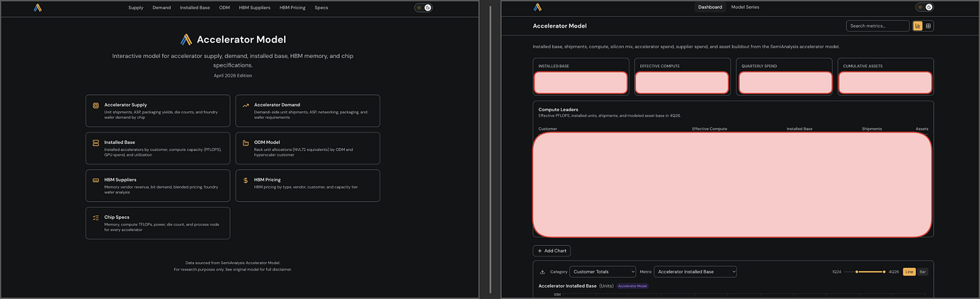Viewport: 980px width, 299px height.
Task: Open Specs in the top navigation
Action: pos(322,7)
